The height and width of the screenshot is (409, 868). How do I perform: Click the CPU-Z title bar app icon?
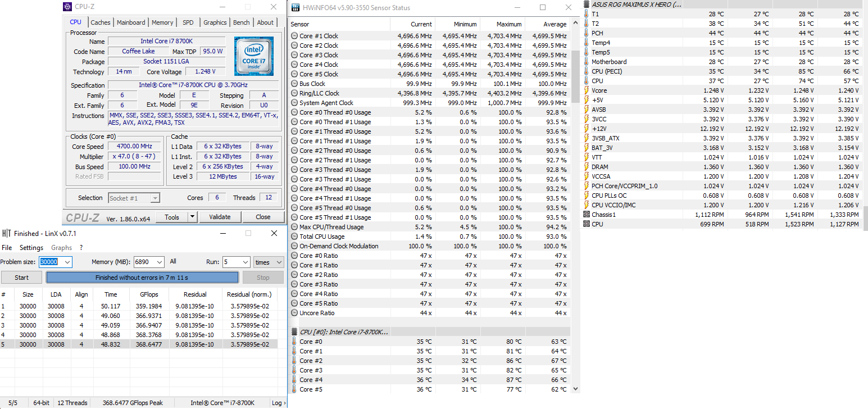[x=67, y=7]
